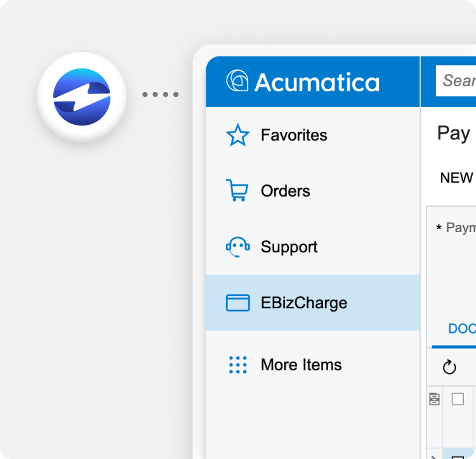Image resolution: width=476 pixels, height=459 pixels.
Task: Go to the Orders workspace
Action: (313, 191)
